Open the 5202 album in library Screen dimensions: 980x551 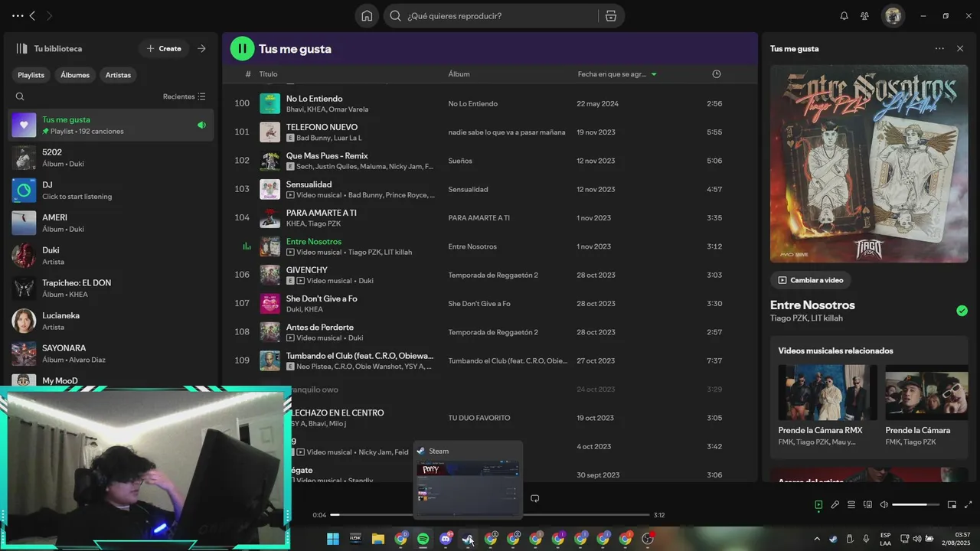[x=111, y=158]
